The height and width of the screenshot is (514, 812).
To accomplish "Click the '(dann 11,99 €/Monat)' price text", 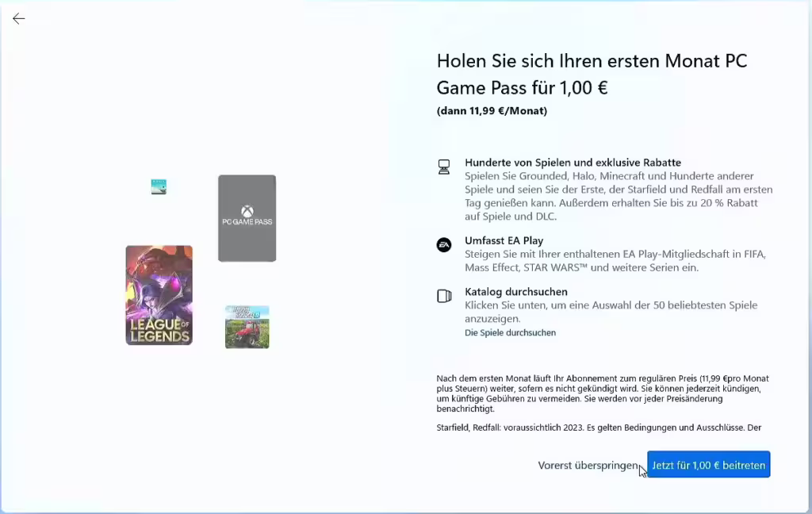I will point(492,111).
